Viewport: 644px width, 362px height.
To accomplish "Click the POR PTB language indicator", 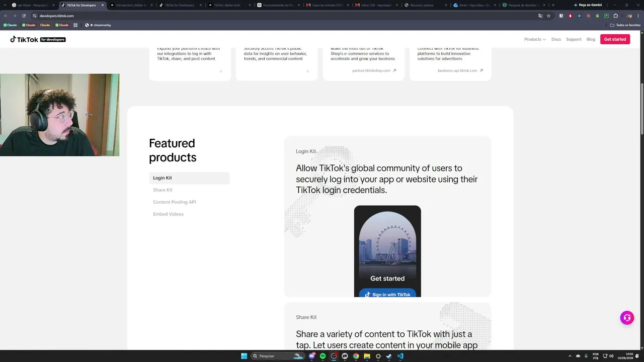I will click(x=596, y=356).
